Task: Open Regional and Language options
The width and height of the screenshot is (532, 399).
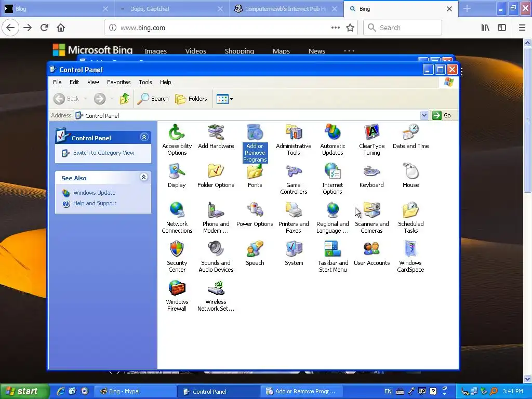Action: pos(332,218)
